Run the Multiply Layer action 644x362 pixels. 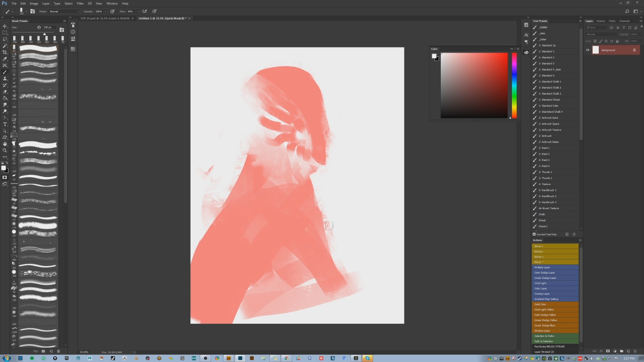click(555, 267)
